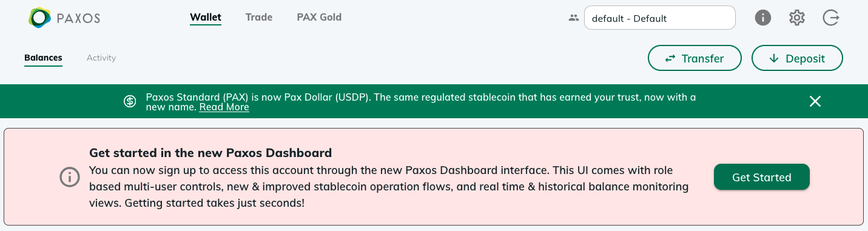The image size is (868, 231).
Task: Click the Deposit button
Action: pos(797,59)
